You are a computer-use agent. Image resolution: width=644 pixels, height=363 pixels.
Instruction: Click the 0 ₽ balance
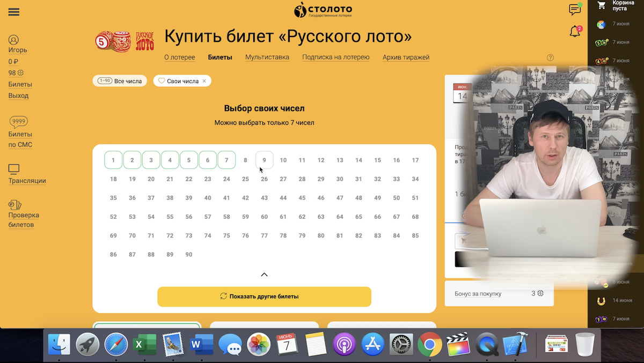[13, 62]
